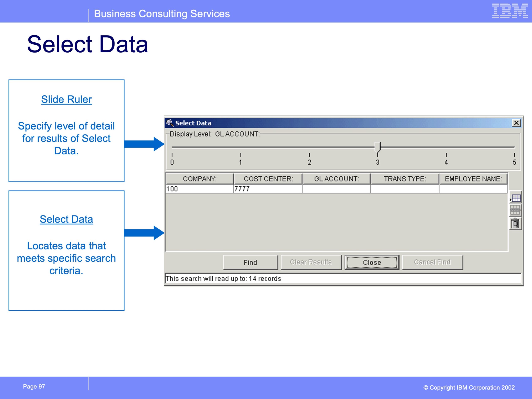
Task: Click the 'Copyright IBM Corporation 2002' footer text
Action: coord(469,388)
